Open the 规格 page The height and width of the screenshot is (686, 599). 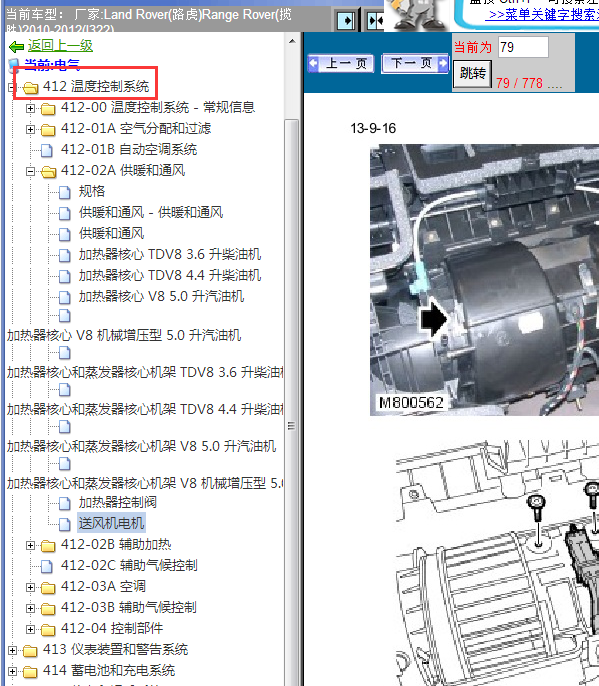click(x=92, y=191)
